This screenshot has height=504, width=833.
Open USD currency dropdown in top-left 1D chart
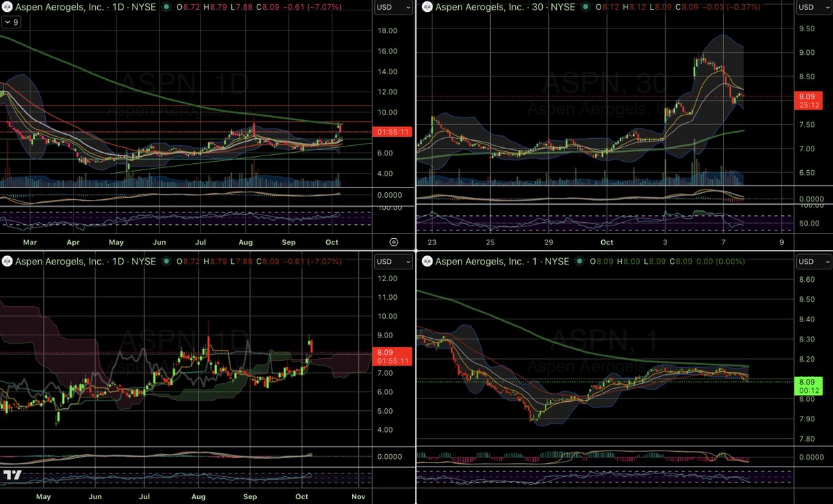[393, 8]
